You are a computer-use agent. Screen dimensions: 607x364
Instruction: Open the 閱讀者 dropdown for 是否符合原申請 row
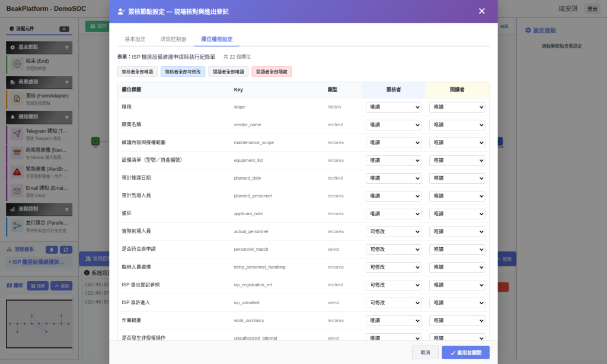tap(457, 250)
